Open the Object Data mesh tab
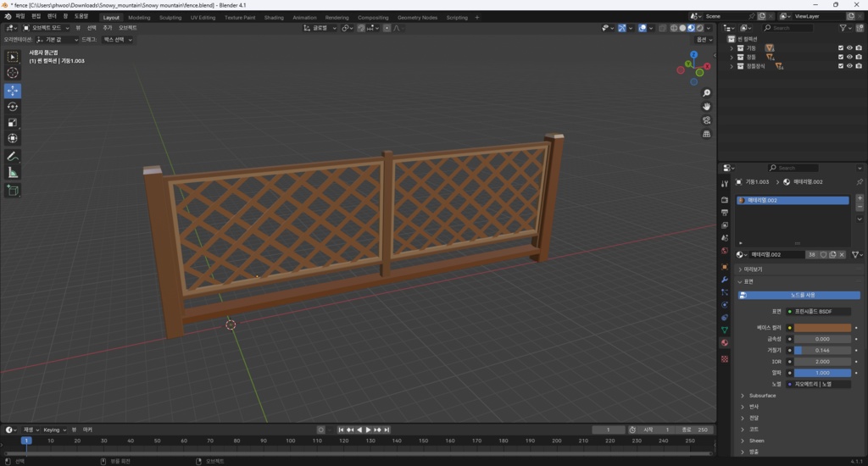Screen dimensions: 868x466 coord(725,330)
